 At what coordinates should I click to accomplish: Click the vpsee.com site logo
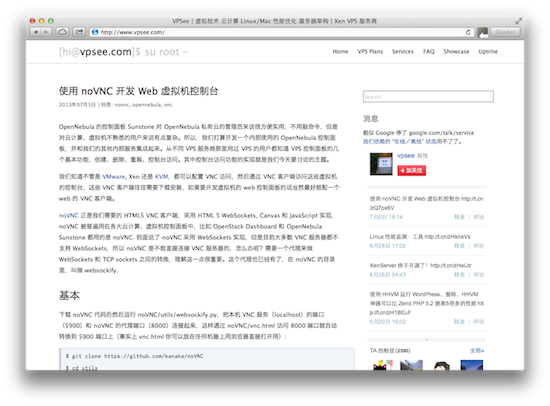click(123, 52)
